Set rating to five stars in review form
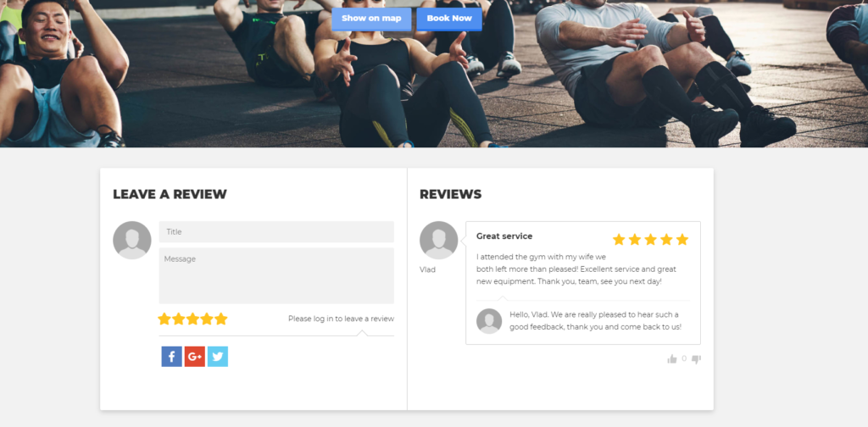868x427 pixels. 221,319
